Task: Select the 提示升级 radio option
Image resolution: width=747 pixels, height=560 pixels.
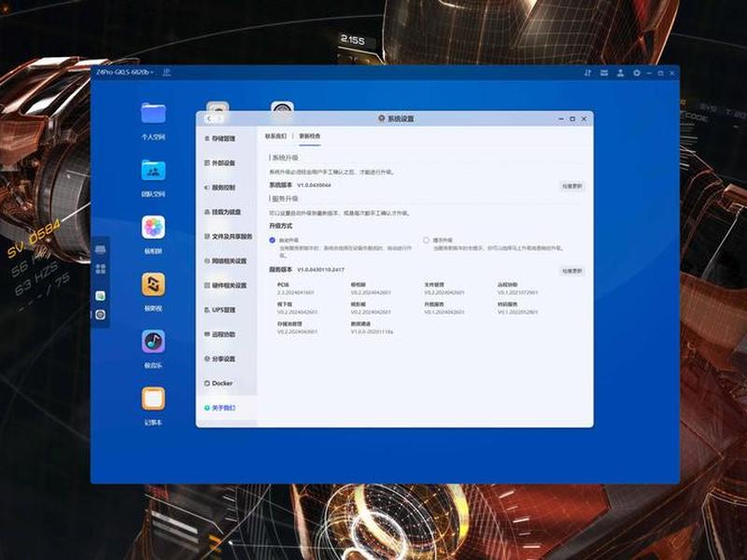Action: click(426, 240)
